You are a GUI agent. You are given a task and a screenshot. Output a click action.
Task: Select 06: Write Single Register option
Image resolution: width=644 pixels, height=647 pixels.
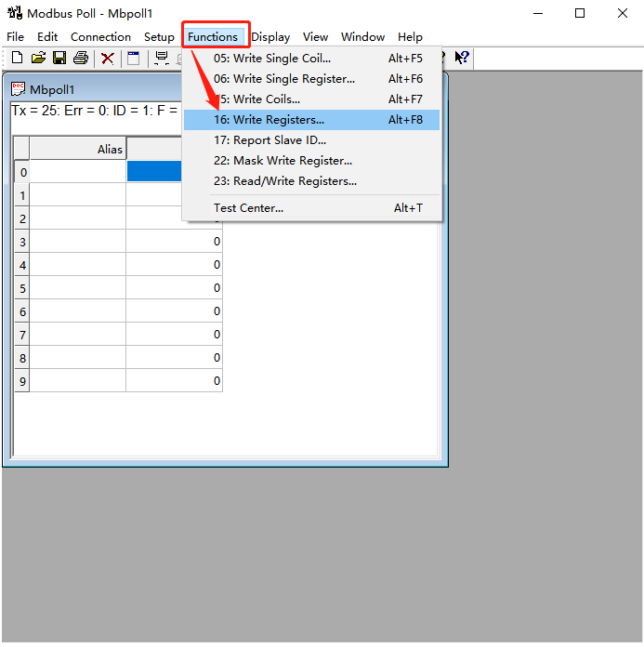[x=284, y=79]
